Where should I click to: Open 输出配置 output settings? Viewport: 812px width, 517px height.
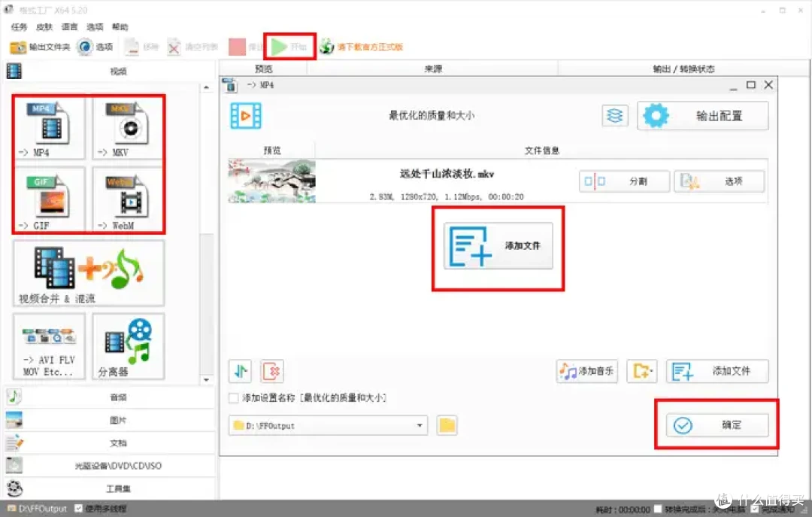pos(703,116)
